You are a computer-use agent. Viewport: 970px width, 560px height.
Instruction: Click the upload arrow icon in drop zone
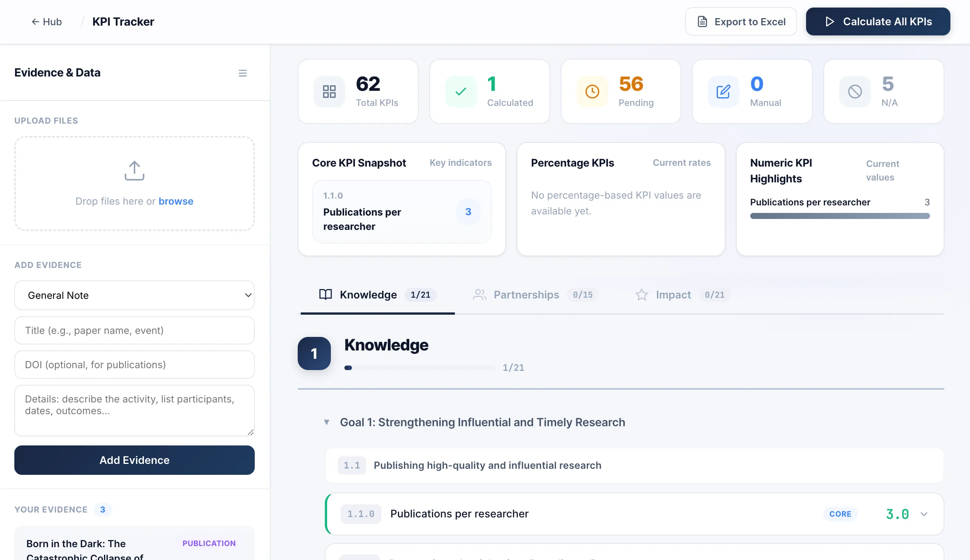pos(134,170)
